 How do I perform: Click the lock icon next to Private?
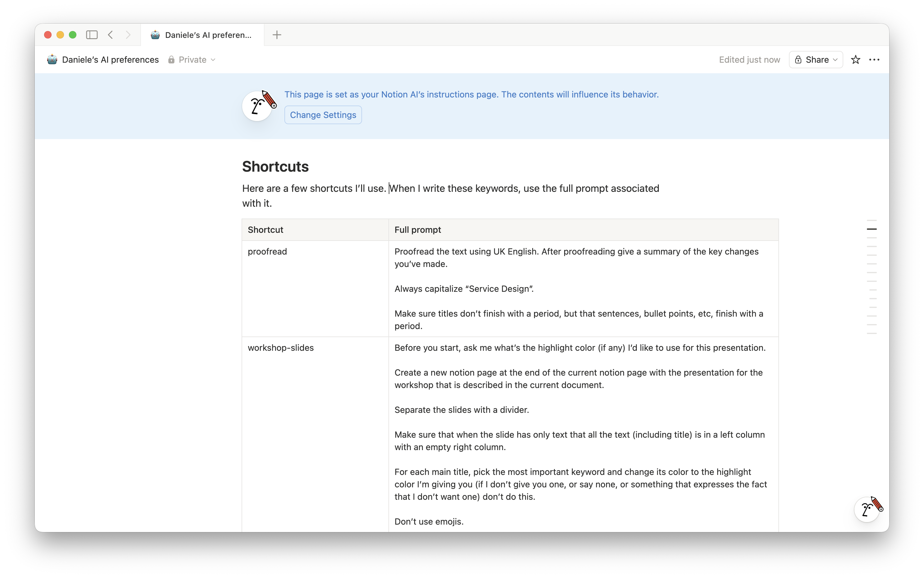click(171, 60)
